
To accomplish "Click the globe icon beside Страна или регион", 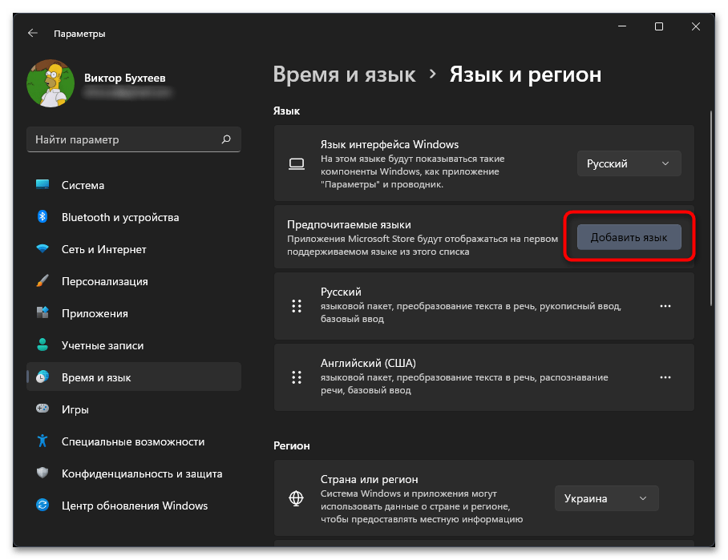I will [296, 498].
